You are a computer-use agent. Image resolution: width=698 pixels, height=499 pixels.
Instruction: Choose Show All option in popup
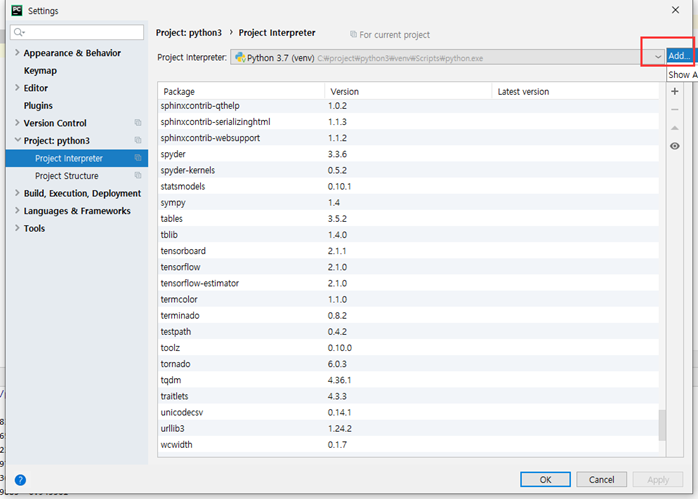coord(682,75)
